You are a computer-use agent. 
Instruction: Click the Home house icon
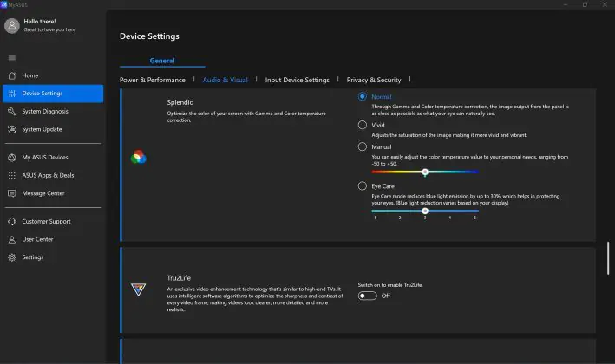coord(12,75)
